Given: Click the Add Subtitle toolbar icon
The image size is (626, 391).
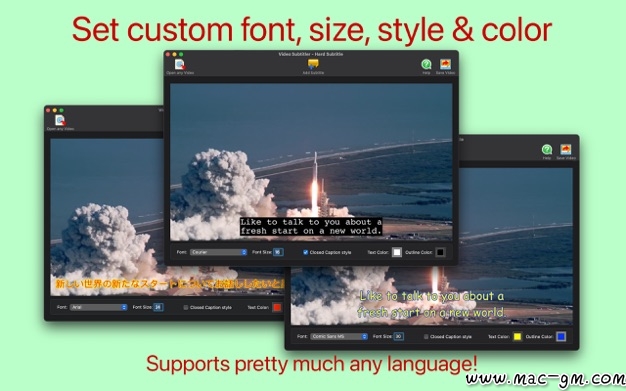Looking at the screenshot, I should point(313,64).
